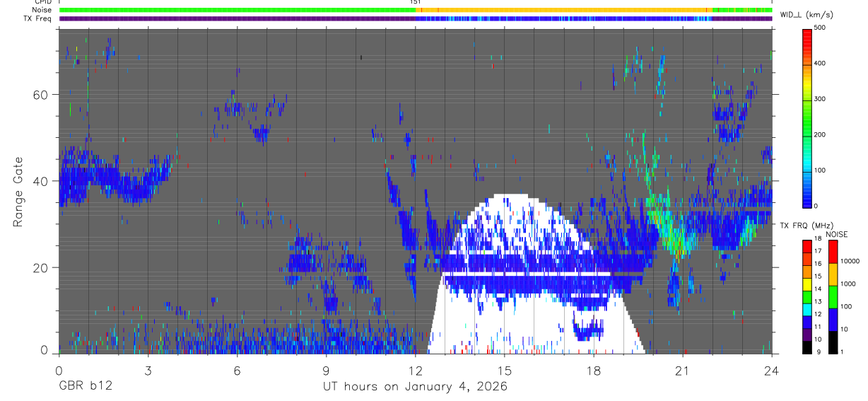Click the time-axis tick label 6
Screen dimensions: 868x401
click(x=237, y=370)
